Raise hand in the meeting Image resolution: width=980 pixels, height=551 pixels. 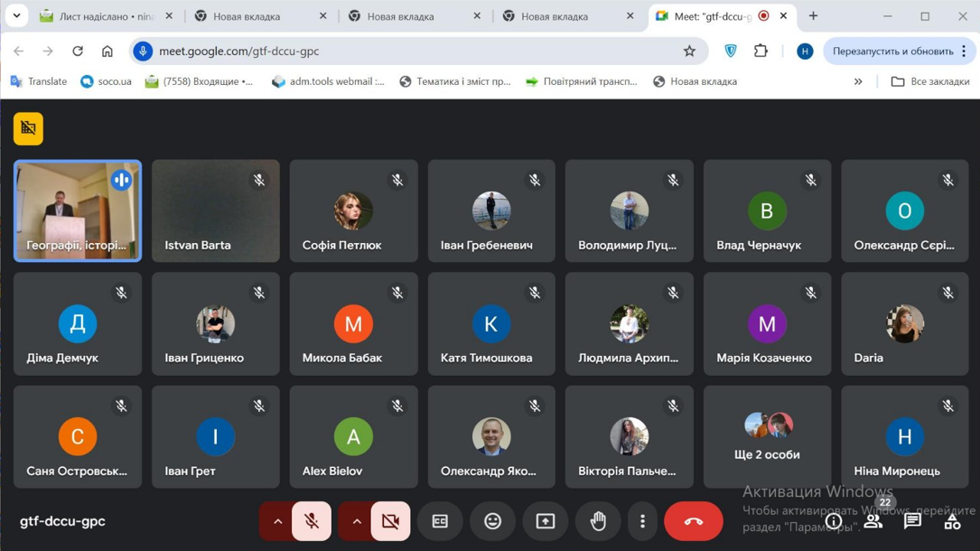click(598, 521)
